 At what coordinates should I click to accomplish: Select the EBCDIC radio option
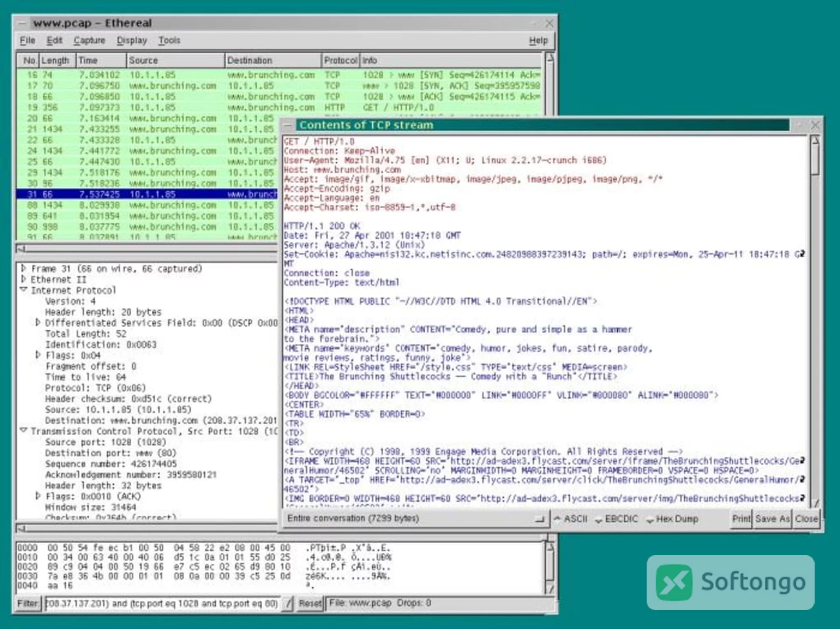coord(616,519)
